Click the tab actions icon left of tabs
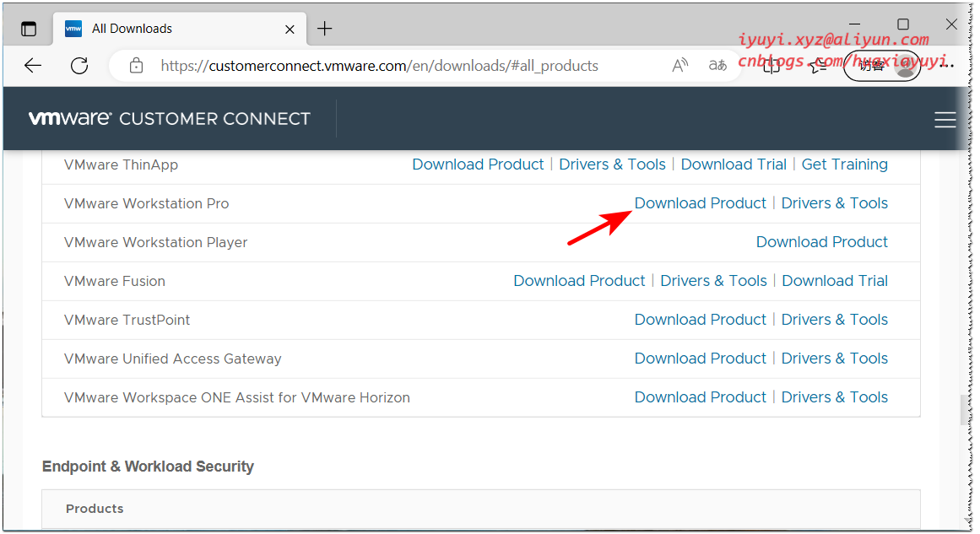Image resolution: width=980 pixels, height=534 pixels. 28,28
